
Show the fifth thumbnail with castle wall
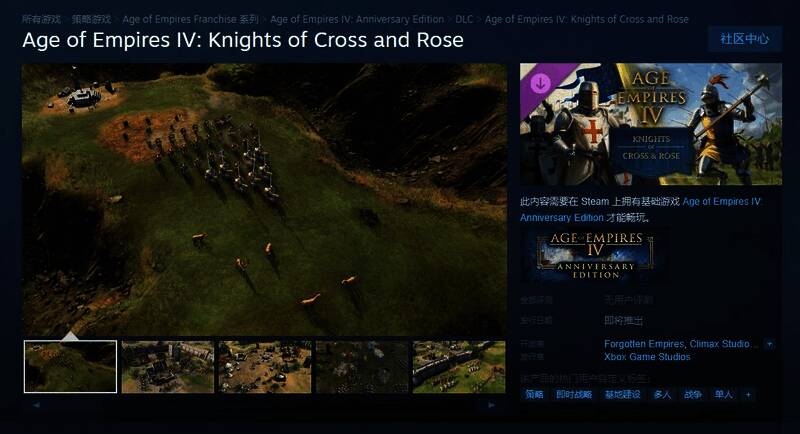click(459, 367)
